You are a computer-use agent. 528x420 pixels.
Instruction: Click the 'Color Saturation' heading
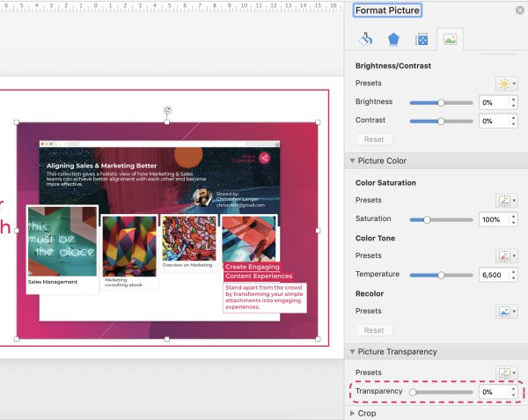[385, 182]
